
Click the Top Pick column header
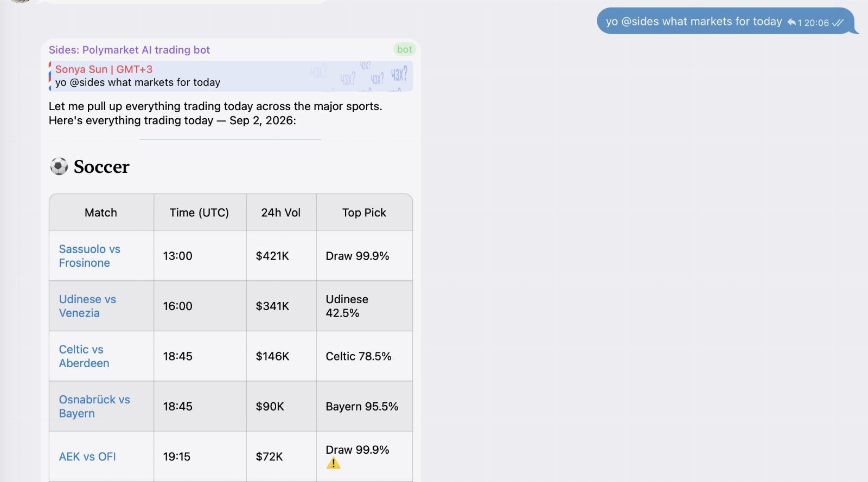point(364,213)
